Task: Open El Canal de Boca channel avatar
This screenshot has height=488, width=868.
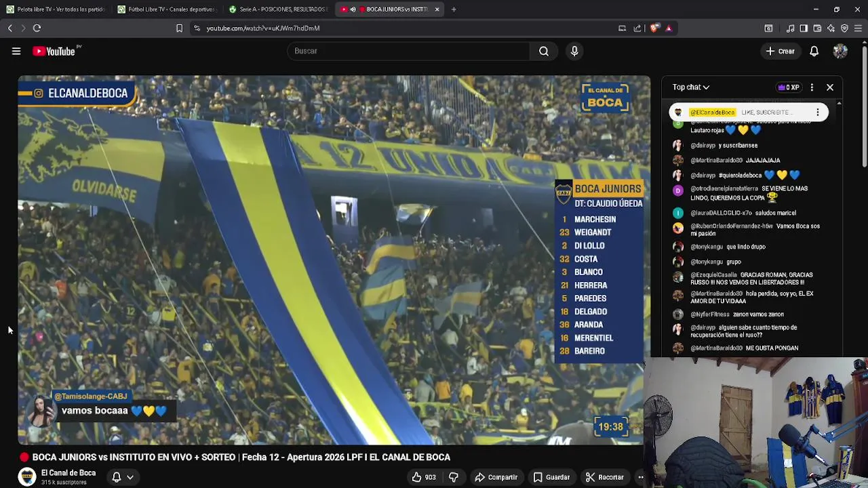Action: (27, 477)
